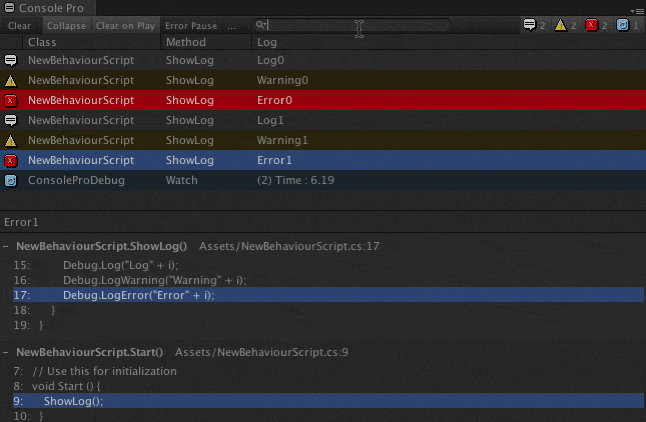The width and height of the screenshot is (646, 422).
Task: Click the Console Pro tab icon
Action: [9, 7]
